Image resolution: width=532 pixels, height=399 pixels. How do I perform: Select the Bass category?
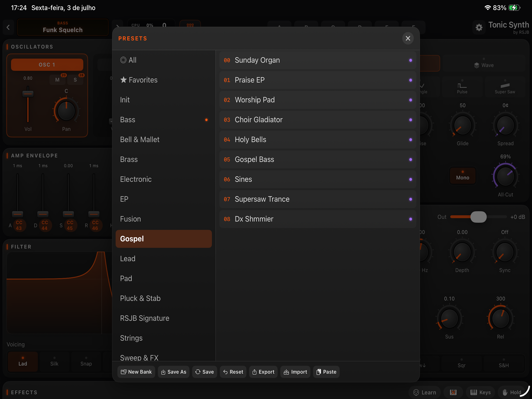click(x=164, y=120)
